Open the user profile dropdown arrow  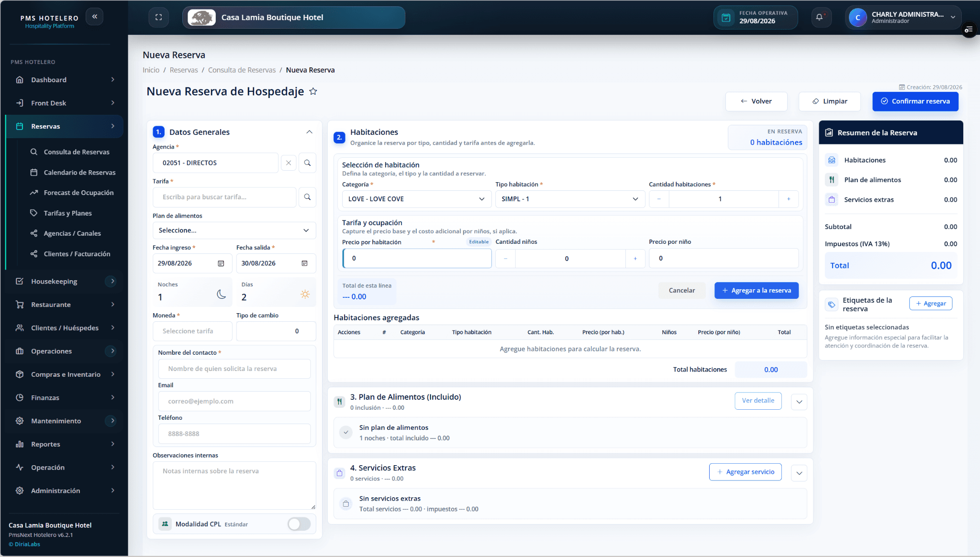click(953, 17)
